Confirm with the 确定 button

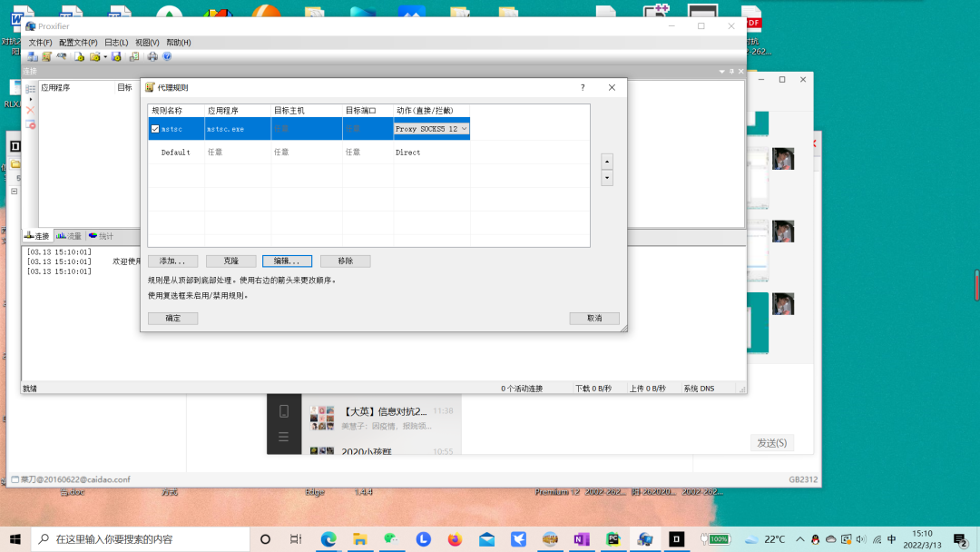[x=173, y=318]
